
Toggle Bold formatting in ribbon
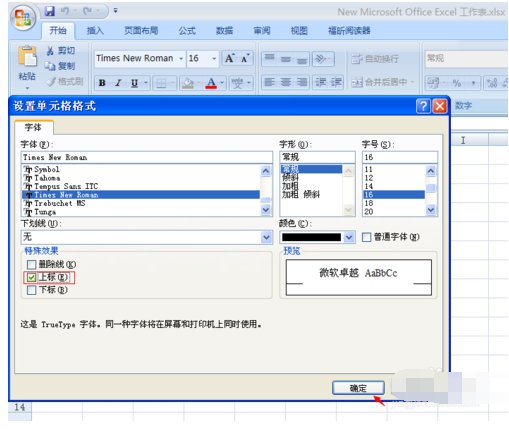102,83
